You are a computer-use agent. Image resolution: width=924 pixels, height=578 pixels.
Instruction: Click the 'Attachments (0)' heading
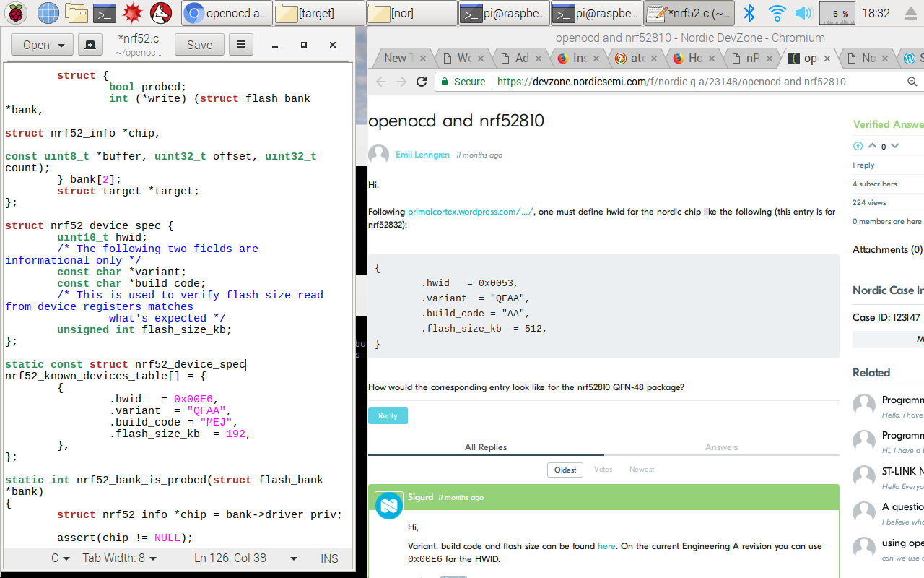(x=887, y=249)
